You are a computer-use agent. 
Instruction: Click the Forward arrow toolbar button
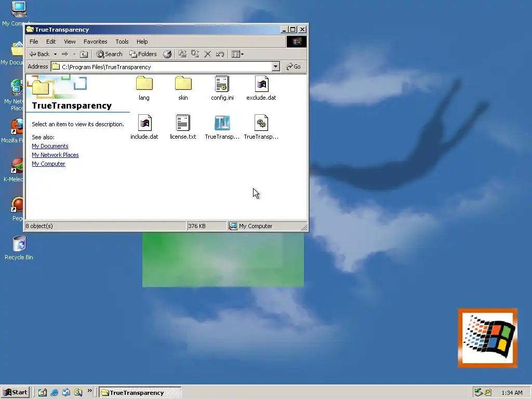tap(65, 54)
